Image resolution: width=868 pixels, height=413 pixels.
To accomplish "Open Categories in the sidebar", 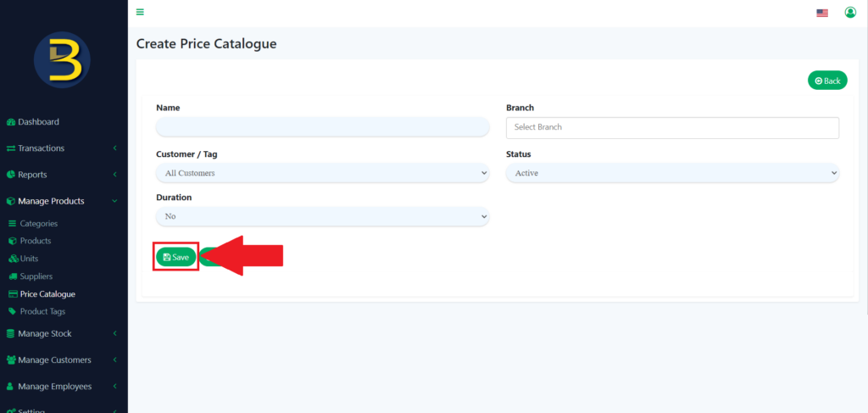I will click(x=38, y=224).
